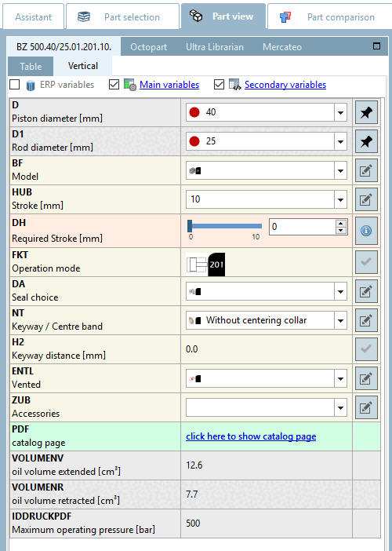
Task: Click the edit icon for the Vented row
Action: coord(366,378)
